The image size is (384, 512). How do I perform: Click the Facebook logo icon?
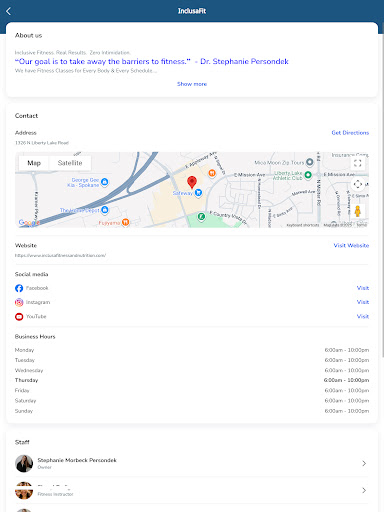19,288
